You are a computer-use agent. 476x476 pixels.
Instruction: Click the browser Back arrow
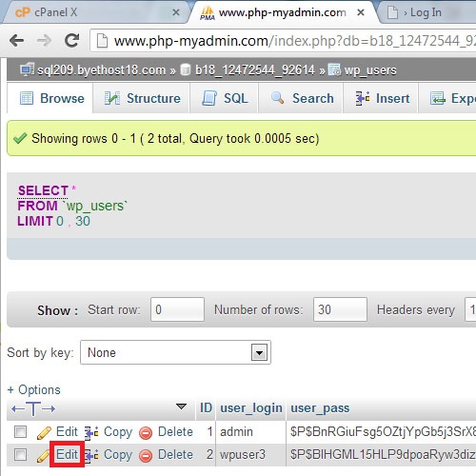pyautogui.click(x=17, y=41)
